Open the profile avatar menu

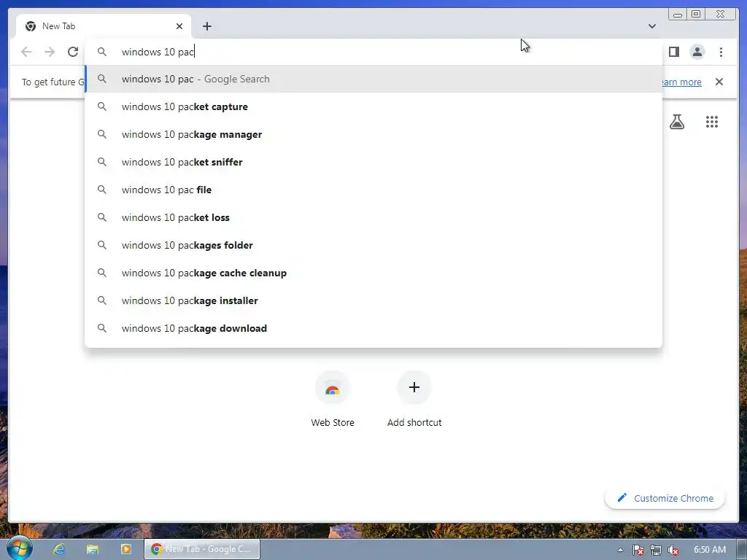[x=697, y=52]
